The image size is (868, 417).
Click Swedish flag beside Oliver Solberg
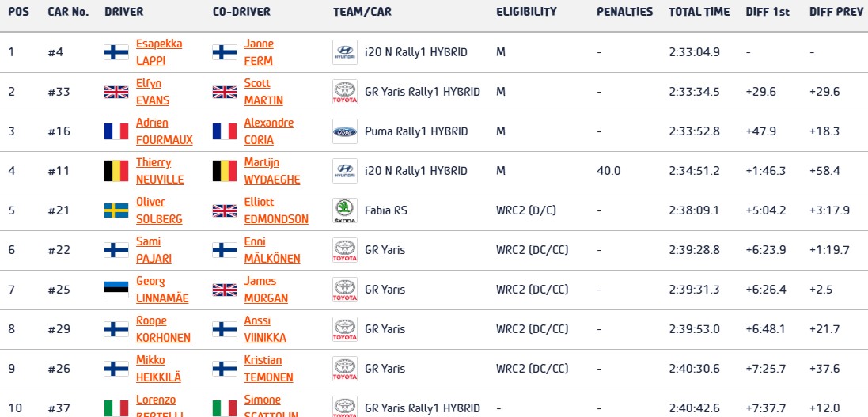[116, 210]
